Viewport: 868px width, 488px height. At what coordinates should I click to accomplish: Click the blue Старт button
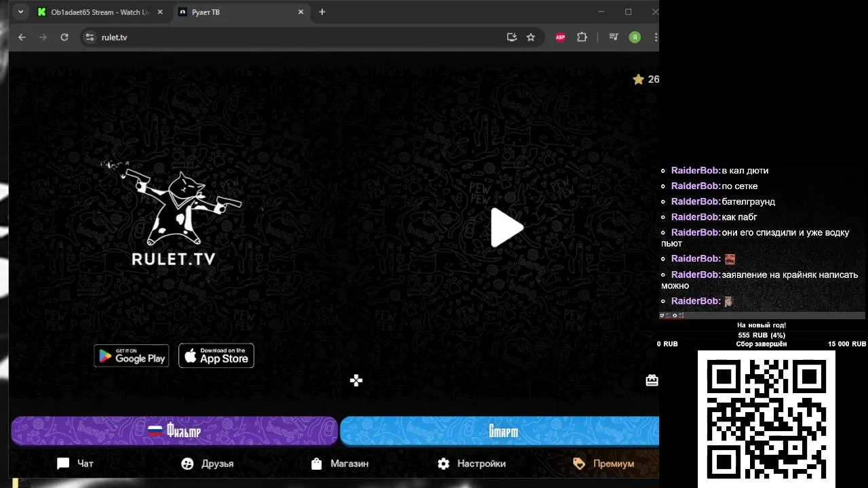pyautogui.click(x=500, y=431)
